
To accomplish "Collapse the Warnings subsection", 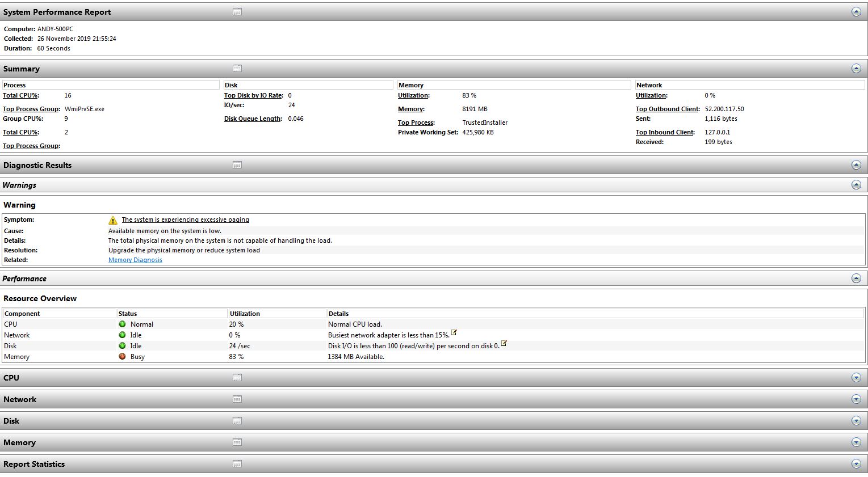I will click(x=856, y=185).
